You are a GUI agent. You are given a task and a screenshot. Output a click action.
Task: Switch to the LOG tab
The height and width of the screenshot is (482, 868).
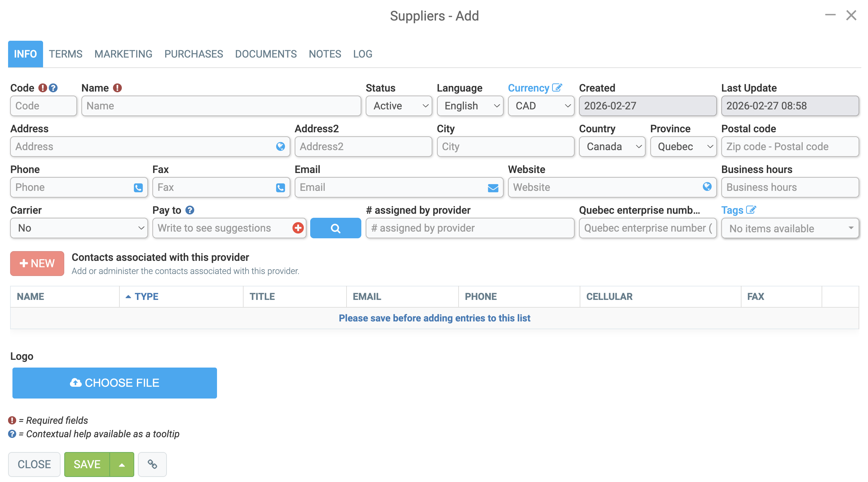pyautogui.click(x=363, y=54)
